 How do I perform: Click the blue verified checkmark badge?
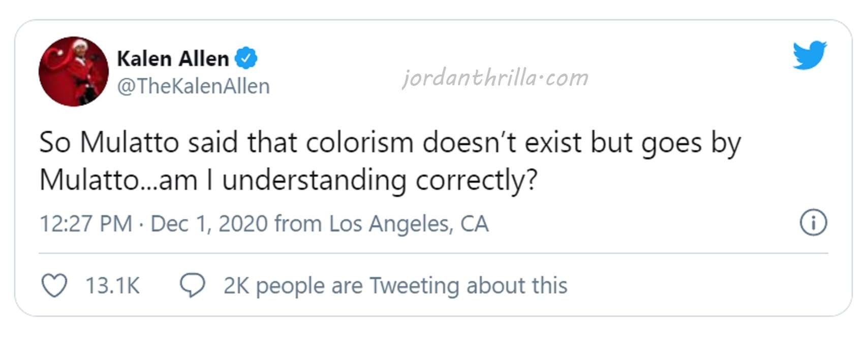(246, 58)
